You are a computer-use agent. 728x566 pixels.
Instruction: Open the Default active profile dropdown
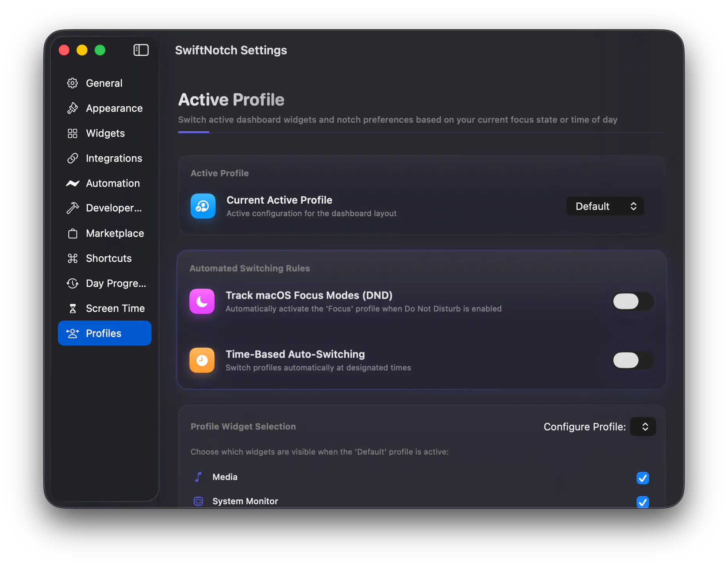click(x=605, y=206)
